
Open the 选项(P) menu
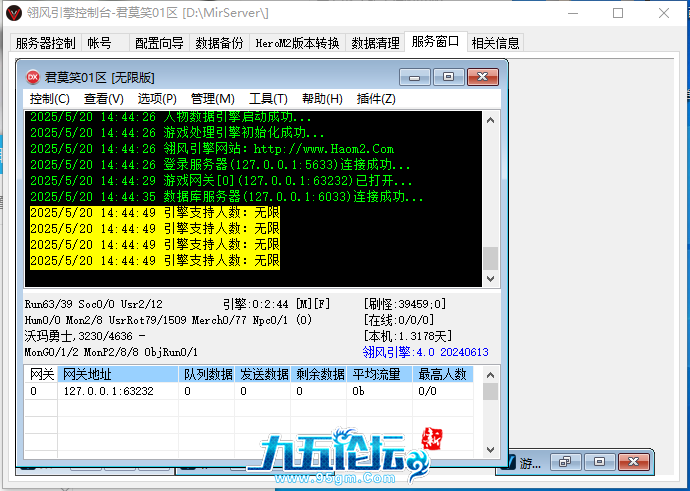pyautogui.click(x=157, y=99)
